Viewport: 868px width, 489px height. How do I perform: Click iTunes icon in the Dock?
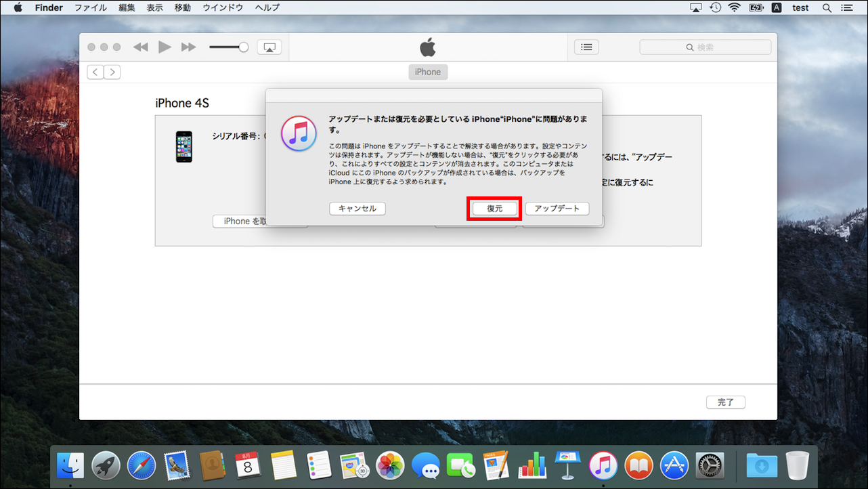603,465
